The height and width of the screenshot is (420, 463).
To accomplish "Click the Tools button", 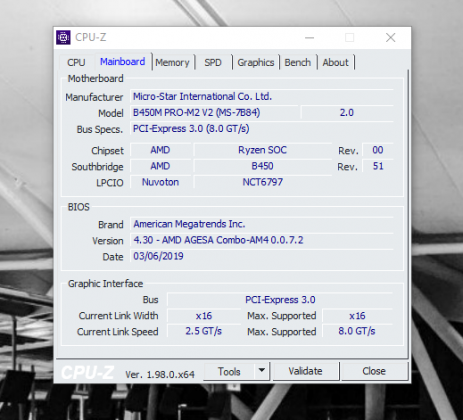I will tap(229, 371).
